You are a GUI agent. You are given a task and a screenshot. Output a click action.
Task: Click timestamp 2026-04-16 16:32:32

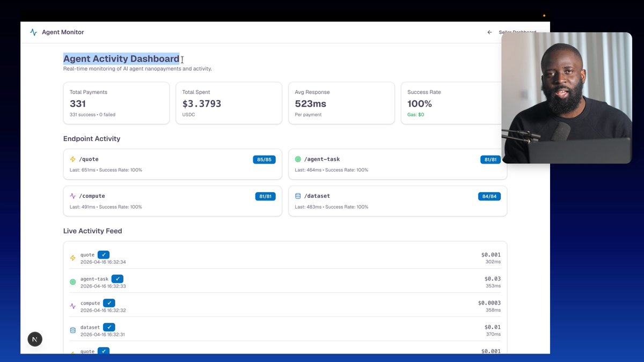click(103, 311)
